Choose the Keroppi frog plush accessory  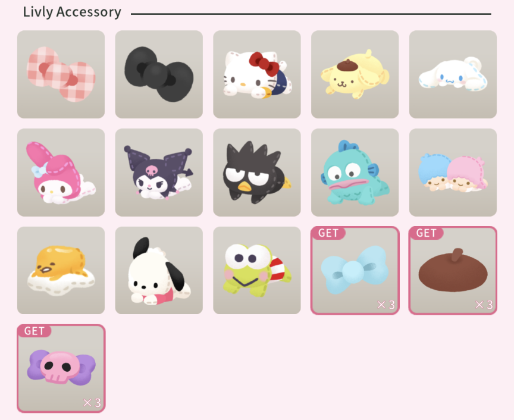(257, 271)
